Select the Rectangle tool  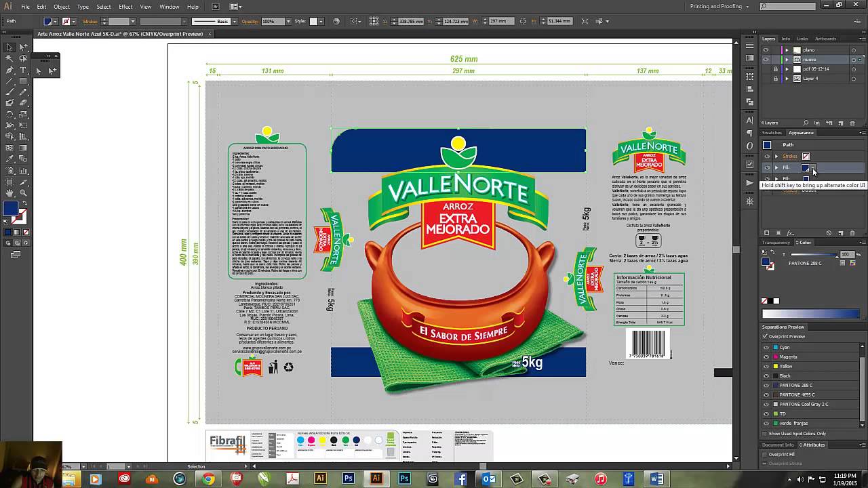(23, 81)
